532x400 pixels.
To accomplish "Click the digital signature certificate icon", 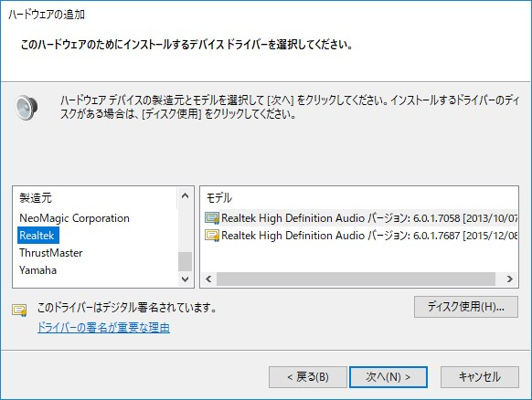I will click(19, 310).
